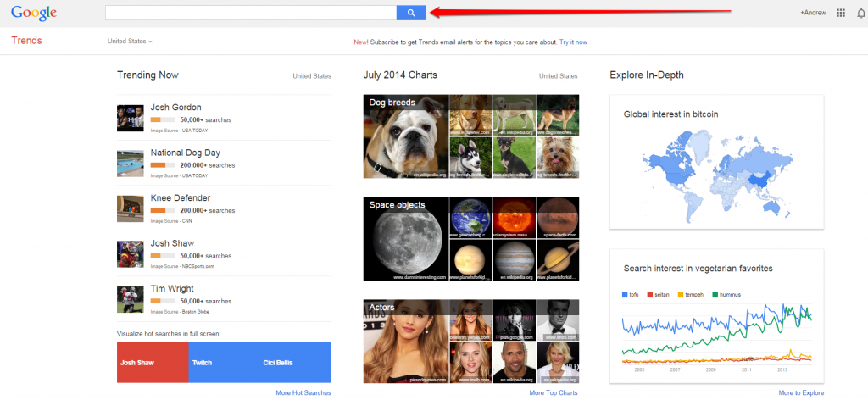
Task: Click the Explore In-Depth heading
Action: click(647, 75)
